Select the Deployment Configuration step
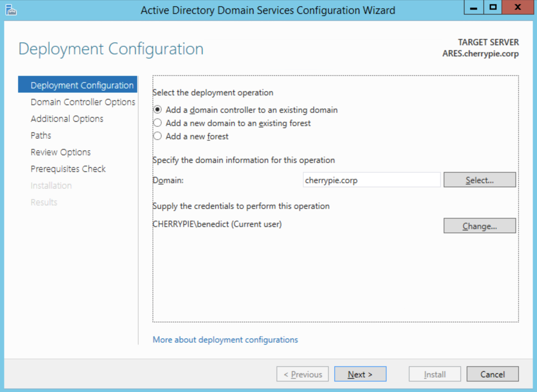The width and height of the screenshot is (537, 392). pos(82,85)
